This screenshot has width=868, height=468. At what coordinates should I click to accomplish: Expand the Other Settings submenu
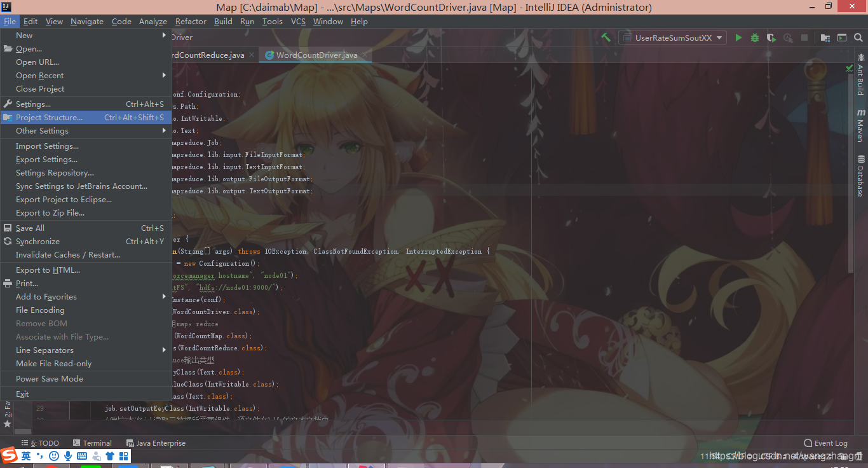tap(86, 131)
